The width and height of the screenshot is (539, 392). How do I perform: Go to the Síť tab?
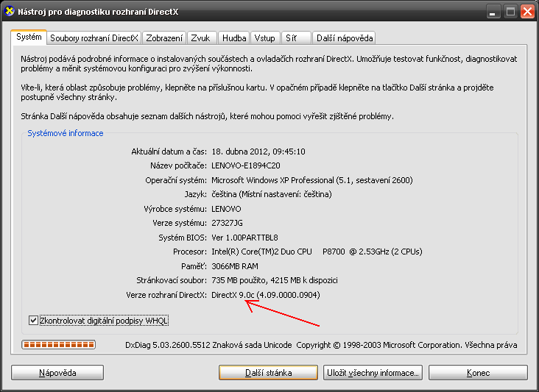coord(295,38)
